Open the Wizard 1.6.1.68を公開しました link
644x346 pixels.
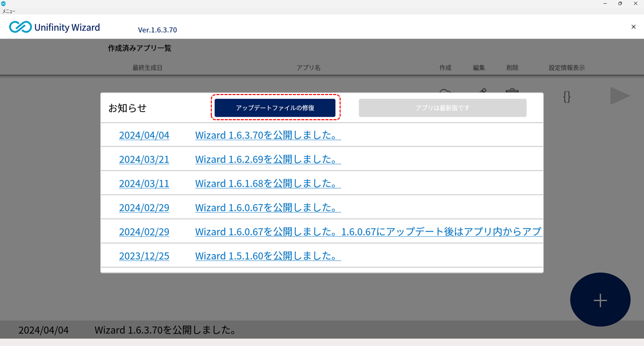pyautogui.click(x=268, y=184)
